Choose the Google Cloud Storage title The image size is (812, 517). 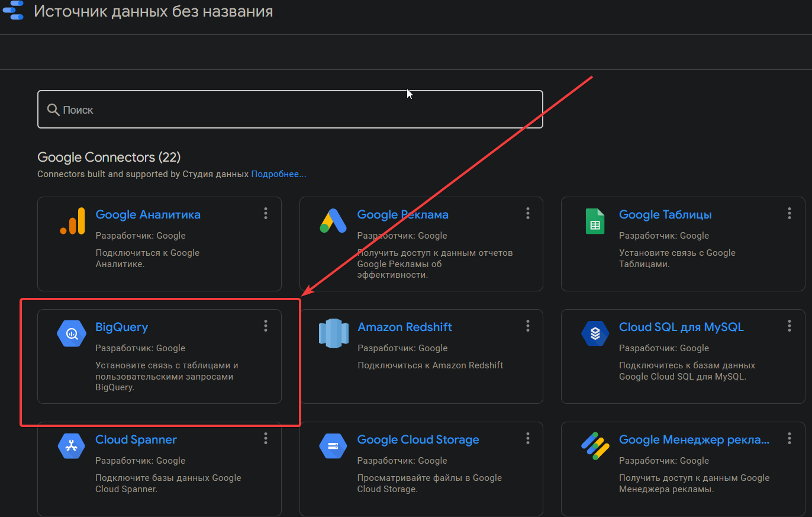tap(418, 439)
